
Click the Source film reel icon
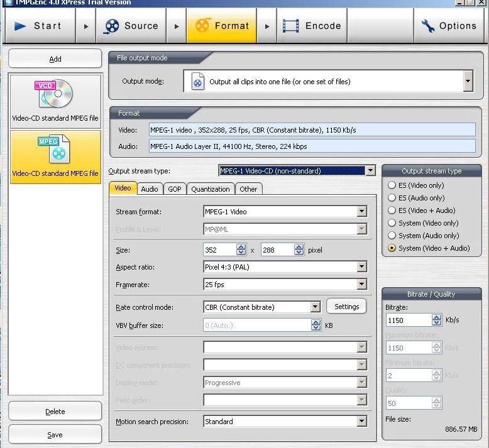point(112,26)
